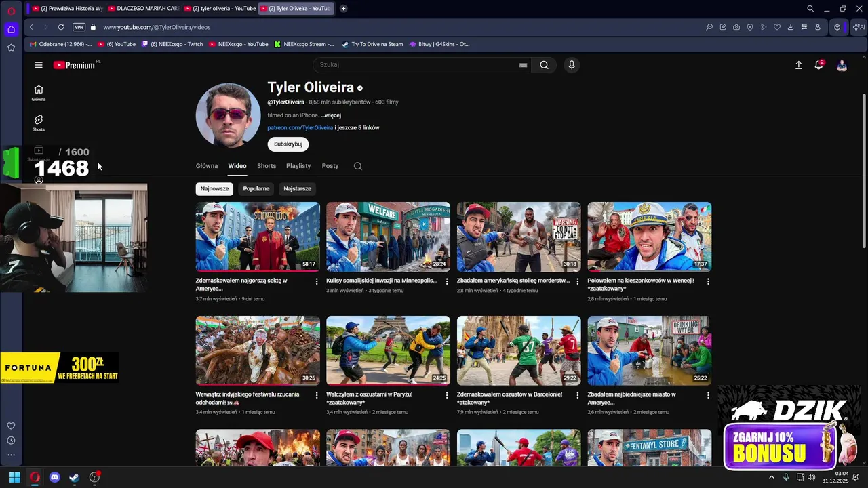Go to Główna in YouTube sidebar
This screenshot has width=868, height=488.
[x=39, y=94]
